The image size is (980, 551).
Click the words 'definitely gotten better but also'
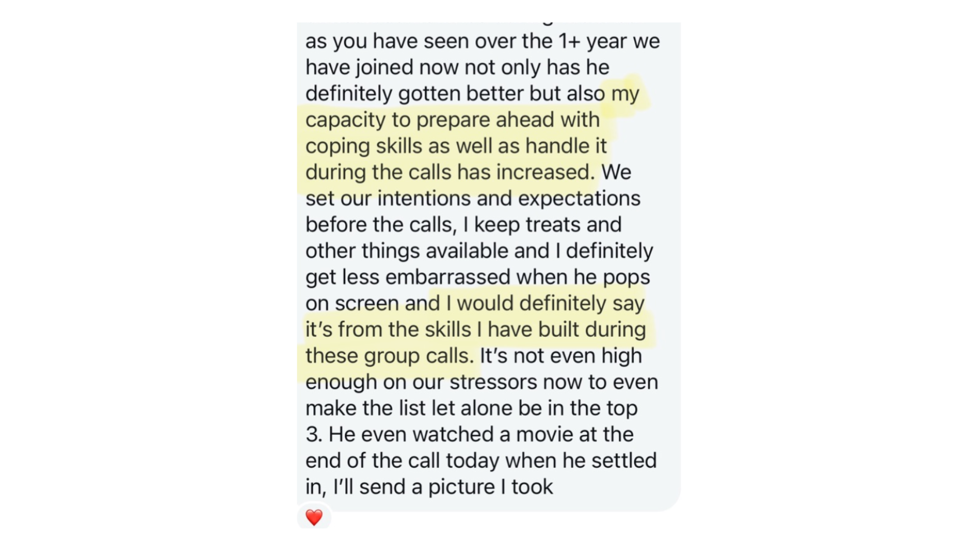point(455,94)
